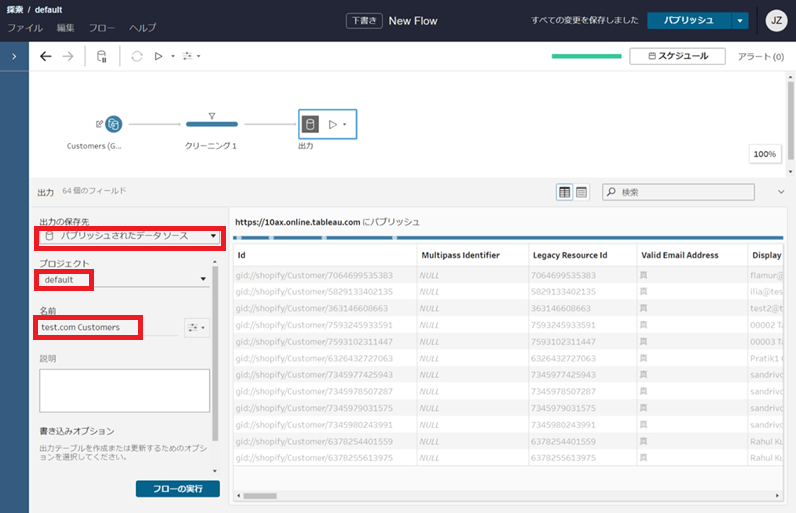Click the filter icon above クリーニング 1

(212, 115)
